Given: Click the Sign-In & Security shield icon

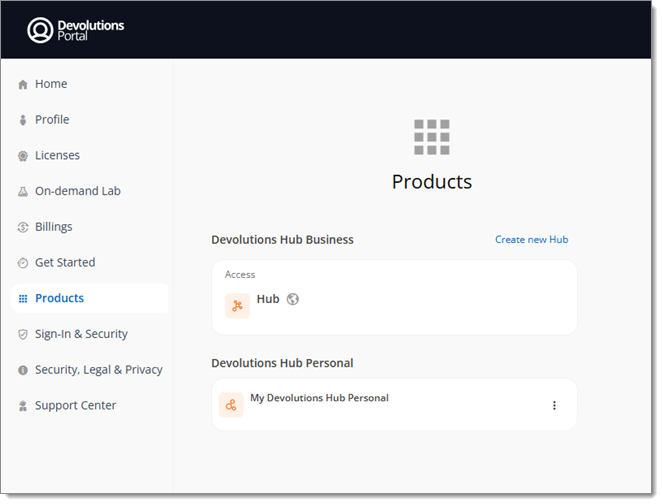Looking at the screenshot, I should coord(23,335).
